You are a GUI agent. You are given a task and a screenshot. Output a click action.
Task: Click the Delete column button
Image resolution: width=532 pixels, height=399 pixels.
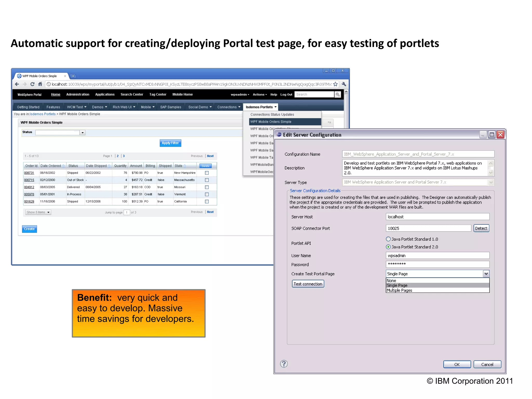click(x=205, y=166)
